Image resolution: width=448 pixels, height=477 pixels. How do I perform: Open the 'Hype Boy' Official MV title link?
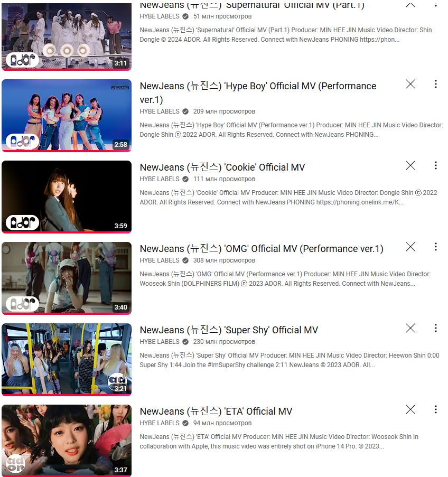tap(258, 92)
